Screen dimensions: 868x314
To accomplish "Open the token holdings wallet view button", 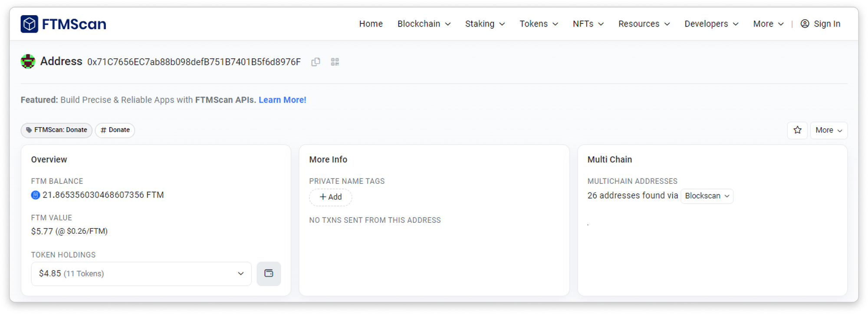I will 269,274.
